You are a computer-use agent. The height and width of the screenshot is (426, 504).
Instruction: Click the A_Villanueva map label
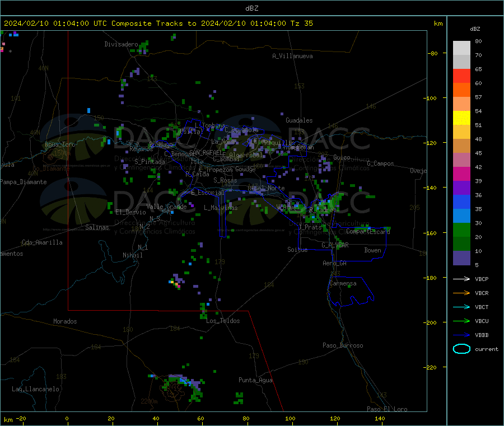point(292,56)
